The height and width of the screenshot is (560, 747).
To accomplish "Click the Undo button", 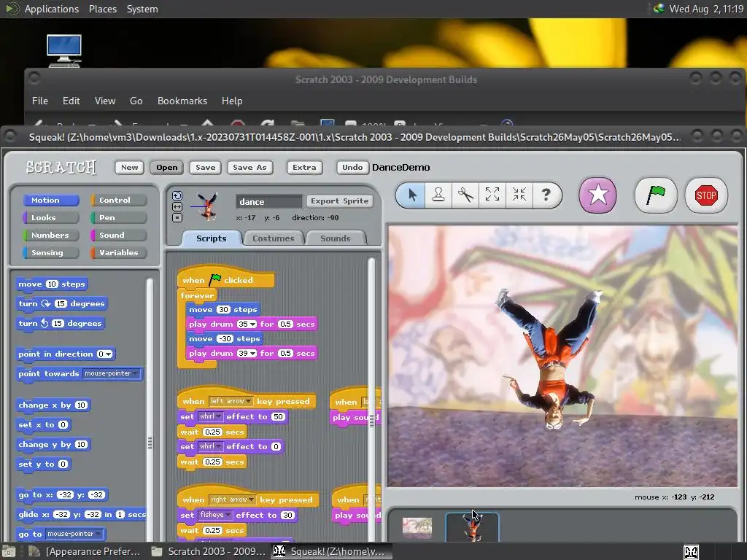I will (352, 167).
